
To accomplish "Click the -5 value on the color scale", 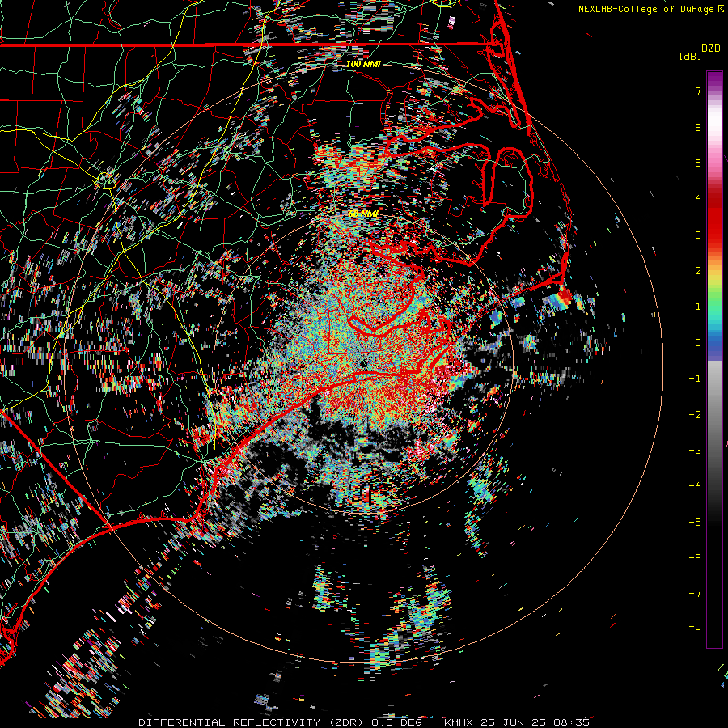I will tap(695, 522).
